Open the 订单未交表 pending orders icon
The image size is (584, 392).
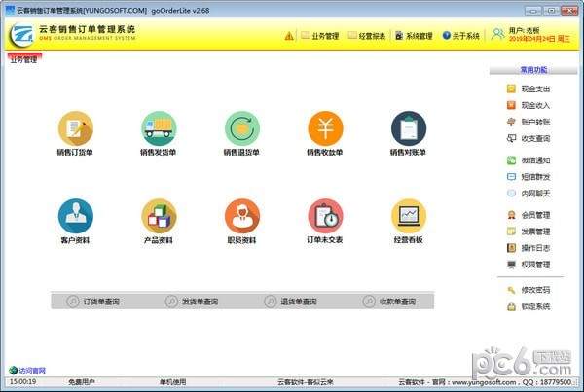tap(326, 216)
